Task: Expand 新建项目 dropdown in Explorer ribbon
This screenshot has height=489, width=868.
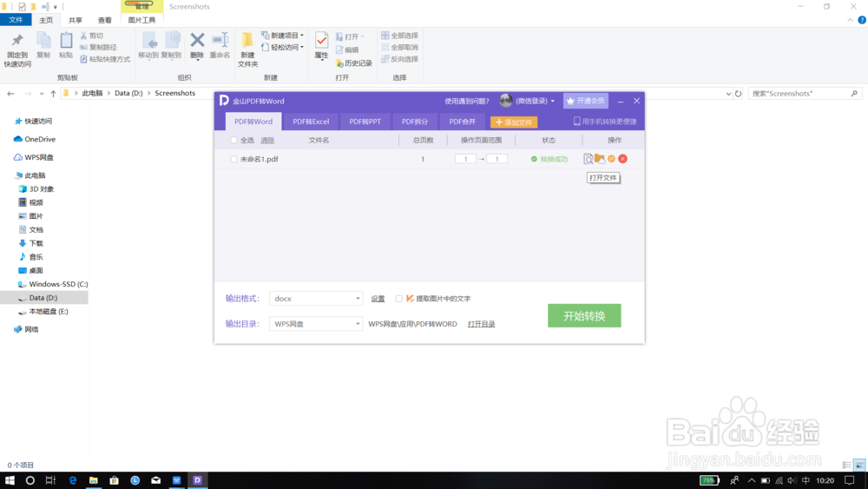Action: [302, 36]
